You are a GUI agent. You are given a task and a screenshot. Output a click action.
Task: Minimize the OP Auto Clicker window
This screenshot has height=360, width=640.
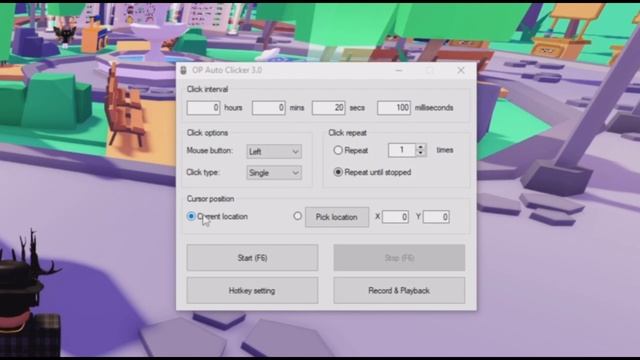click(399, 71)
